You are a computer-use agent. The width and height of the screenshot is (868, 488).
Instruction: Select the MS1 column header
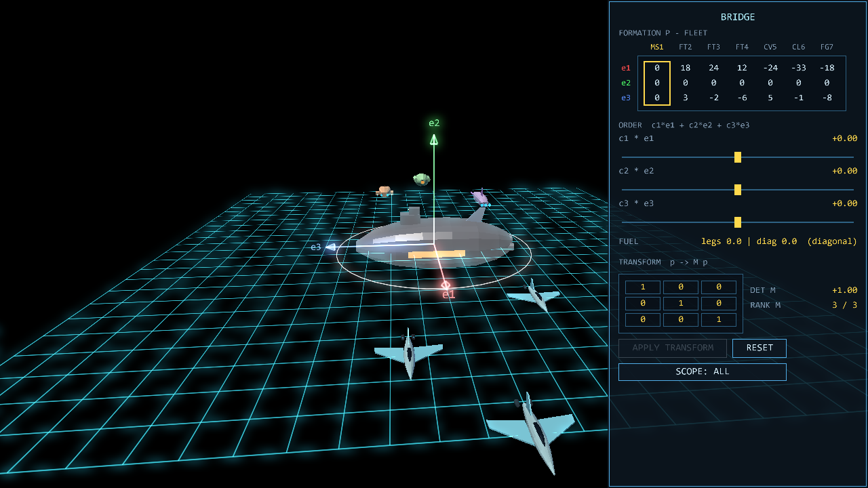(x=657, y=47)
